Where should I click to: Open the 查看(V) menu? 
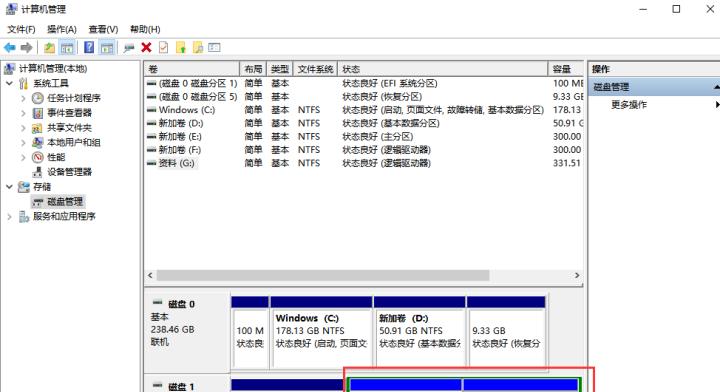(x=103, y=29)
